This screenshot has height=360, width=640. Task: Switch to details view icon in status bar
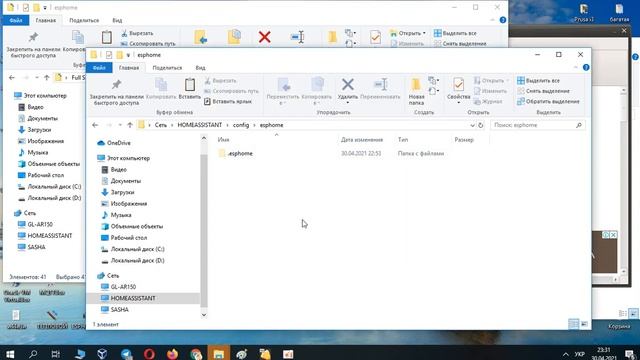[x=573, y=324]
